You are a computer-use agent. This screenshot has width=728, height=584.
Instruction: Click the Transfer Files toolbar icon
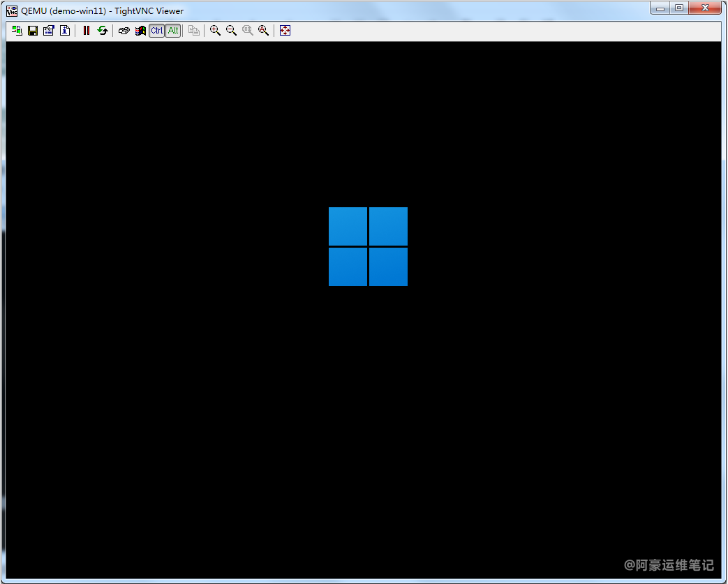tap(194, 31)
